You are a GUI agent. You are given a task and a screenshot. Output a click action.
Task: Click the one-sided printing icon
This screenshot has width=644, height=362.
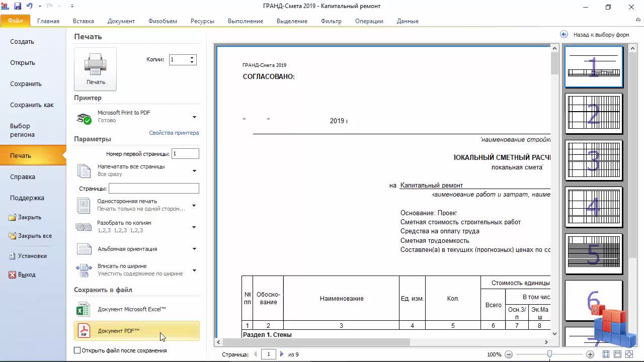[84, 205]
